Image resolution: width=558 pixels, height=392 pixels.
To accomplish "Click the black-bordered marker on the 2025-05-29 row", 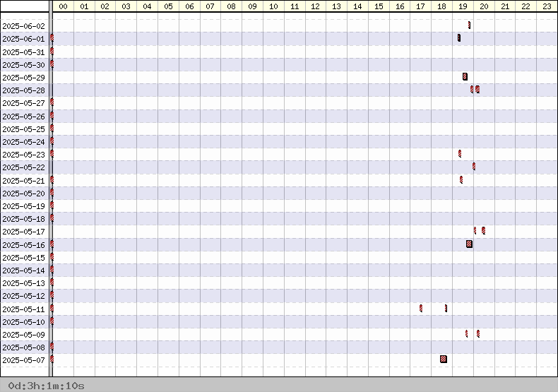I will (465, 76).
